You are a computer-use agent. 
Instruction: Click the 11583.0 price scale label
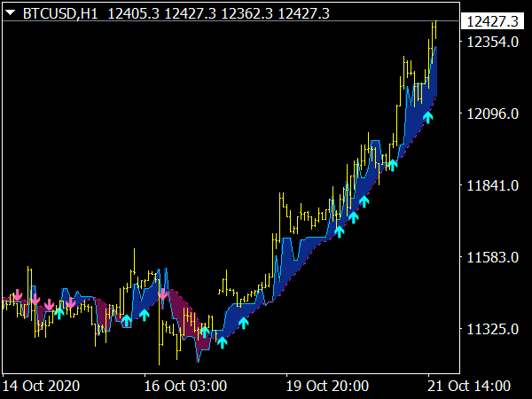coord(493,257)
